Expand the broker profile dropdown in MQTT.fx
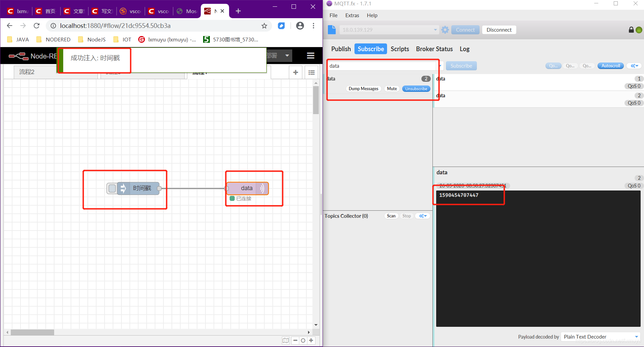This screenshot has width=644, height=347. tap(435, 30)
